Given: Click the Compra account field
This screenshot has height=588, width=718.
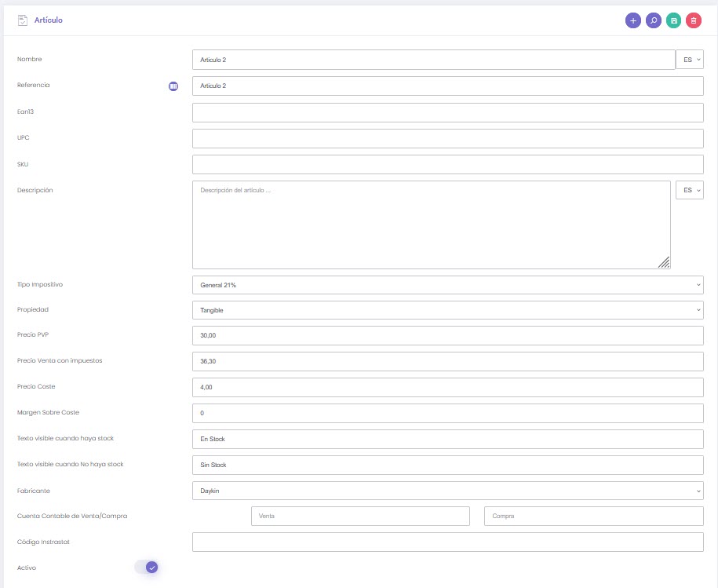Looking at the screenshot, I should point(594,516).
